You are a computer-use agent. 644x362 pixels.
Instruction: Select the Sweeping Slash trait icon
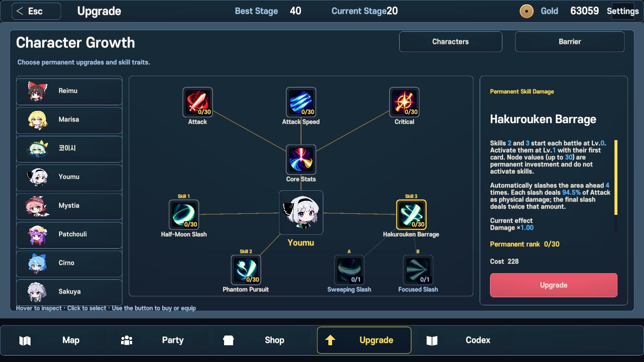(x=349, y=270)
